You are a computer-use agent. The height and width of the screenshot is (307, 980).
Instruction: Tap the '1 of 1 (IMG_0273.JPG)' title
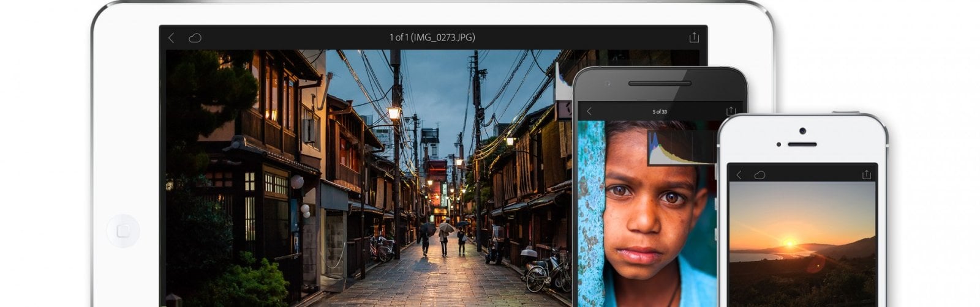coord(432,37)
